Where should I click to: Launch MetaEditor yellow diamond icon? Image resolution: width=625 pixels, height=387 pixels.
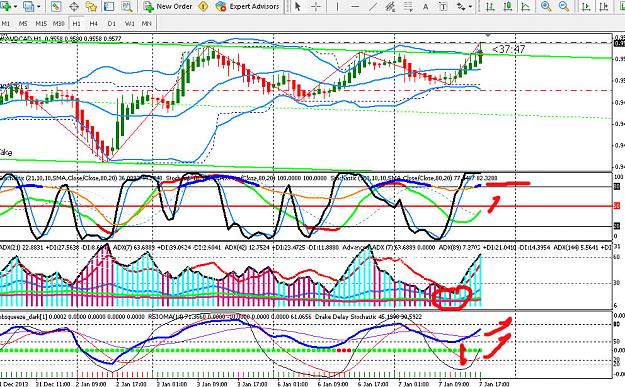203,6
